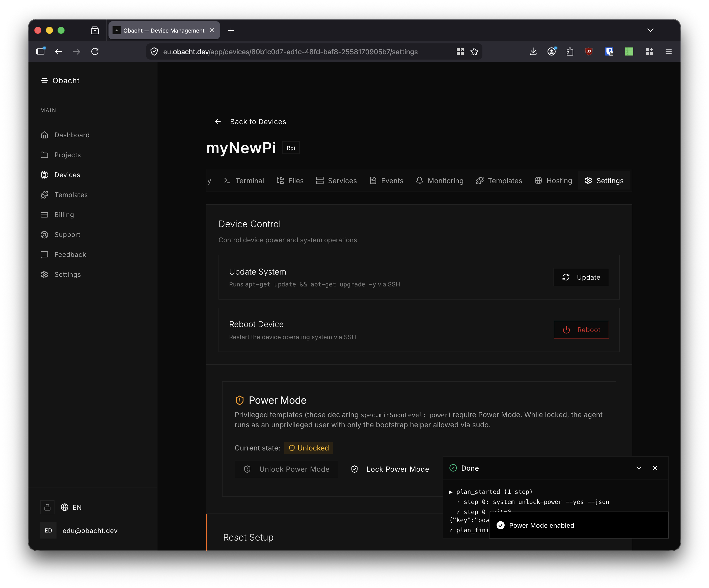Click the step 0 unlock-power log line
This screenshot has height=588, width=709.
(x=533, y=502)
